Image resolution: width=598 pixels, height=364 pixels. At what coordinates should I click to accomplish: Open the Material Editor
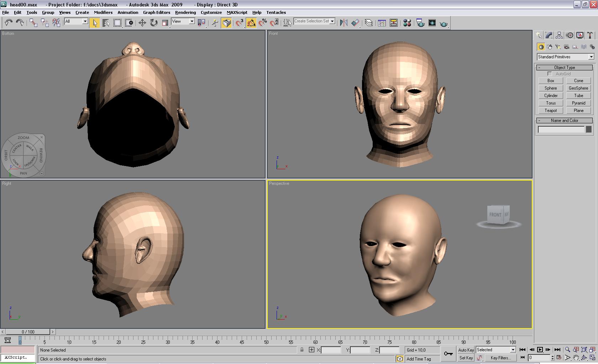point(407,23)
